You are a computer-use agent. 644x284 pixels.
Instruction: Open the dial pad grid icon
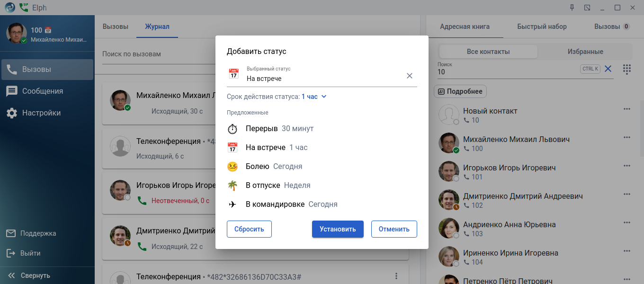627,69
